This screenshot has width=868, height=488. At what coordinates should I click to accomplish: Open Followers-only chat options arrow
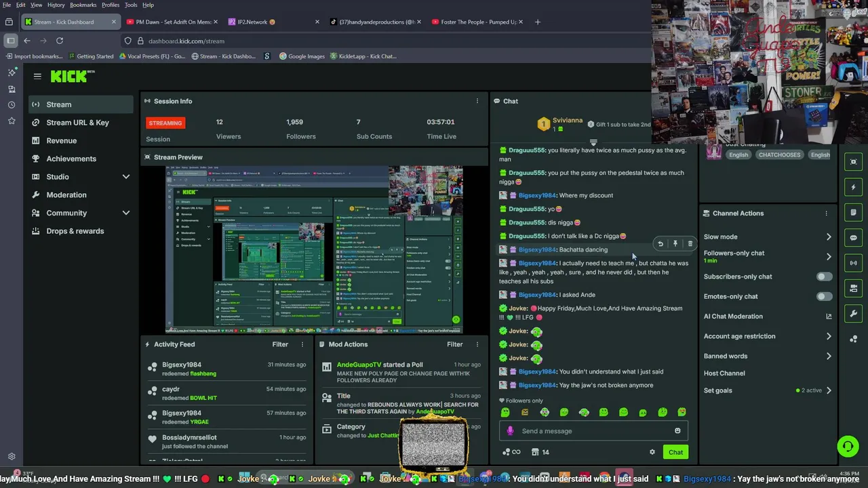[828, 257]
